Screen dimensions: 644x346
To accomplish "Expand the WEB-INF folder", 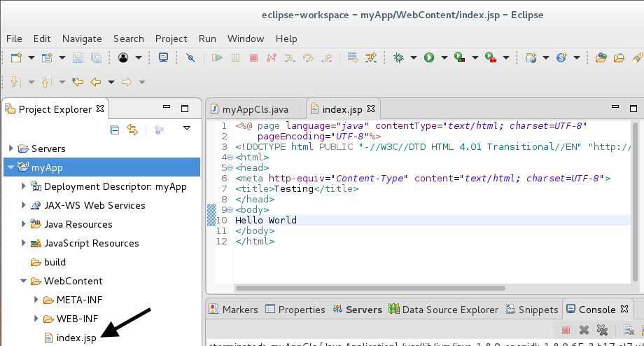I will (36, 319).
